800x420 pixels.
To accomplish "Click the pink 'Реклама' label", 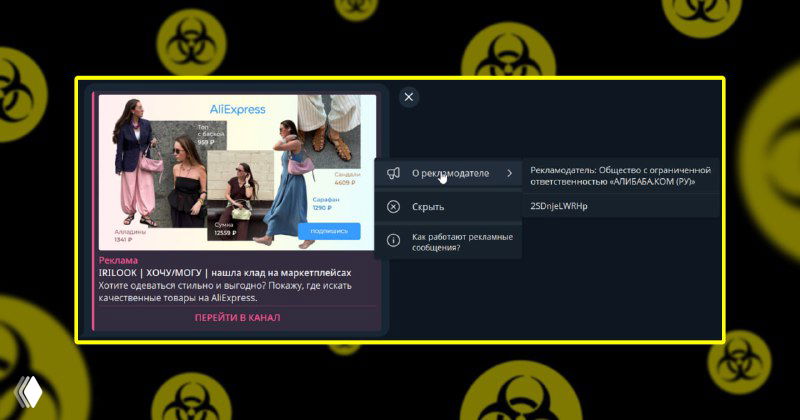I will tap(118, 260).
